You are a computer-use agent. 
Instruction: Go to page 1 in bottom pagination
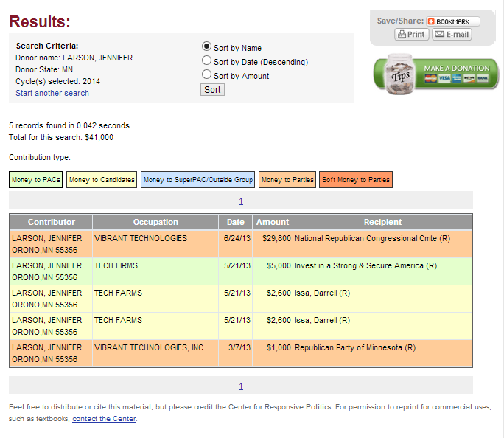pyautogui.click(x=241, y=386)
